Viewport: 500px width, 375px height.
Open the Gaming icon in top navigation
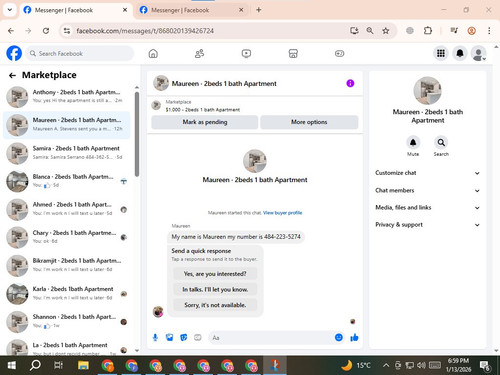339,53
